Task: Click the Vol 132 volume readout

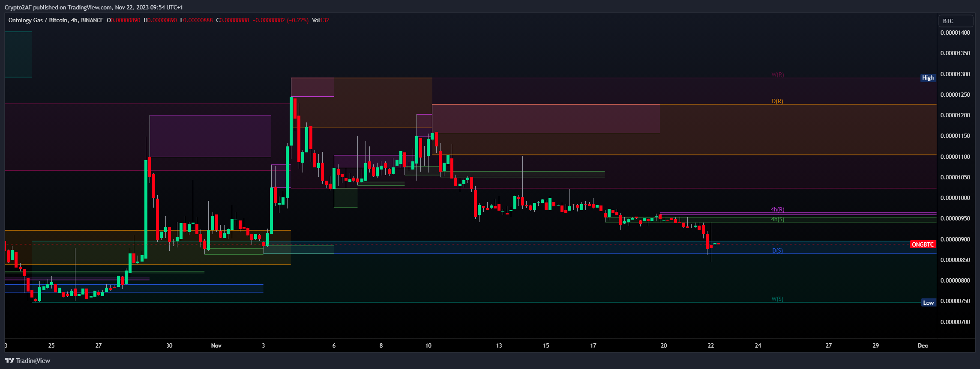Action: pos(321,20)
